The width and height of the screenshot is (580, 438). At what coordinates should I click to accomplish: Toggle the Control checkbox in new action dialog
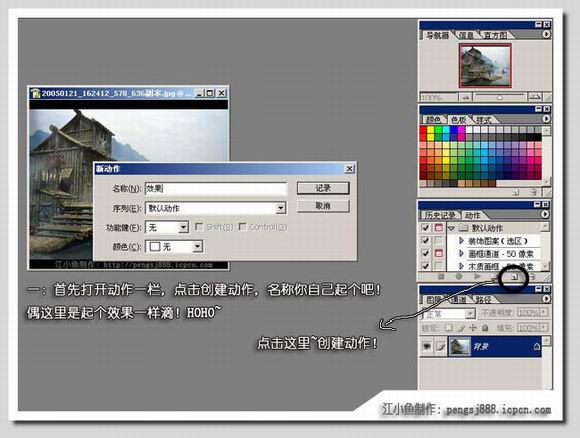243,226
